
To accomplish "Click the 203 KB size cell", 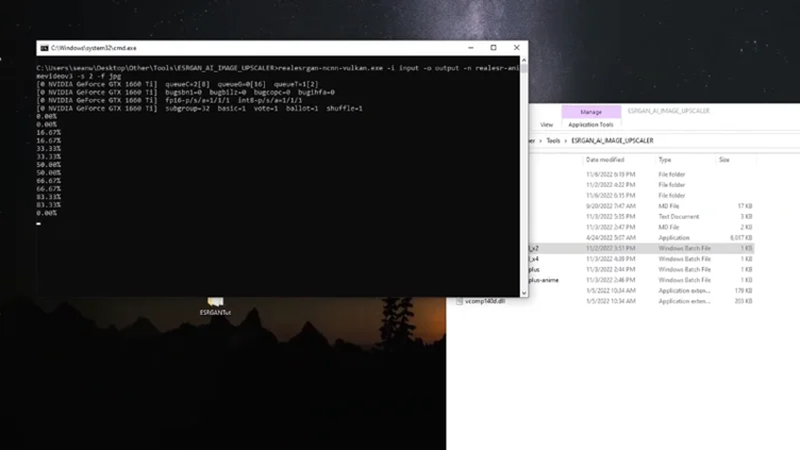I will 743,302.
